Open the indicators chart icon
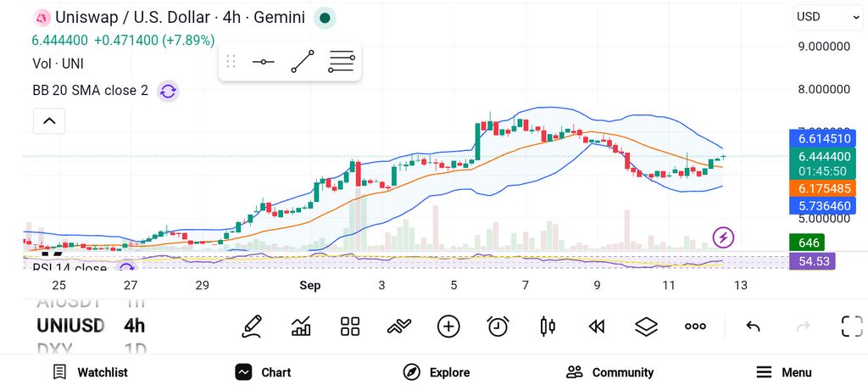The width and height of the screenshot is (868, 391). pos(301,327)
